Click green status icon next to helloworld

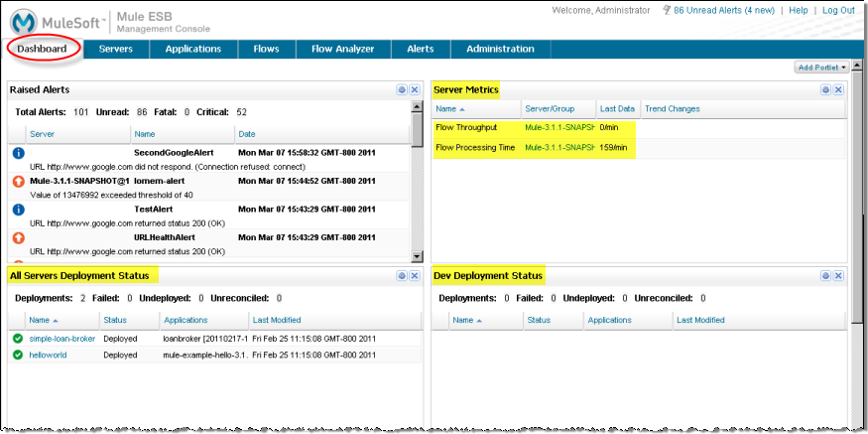point(18,355)
